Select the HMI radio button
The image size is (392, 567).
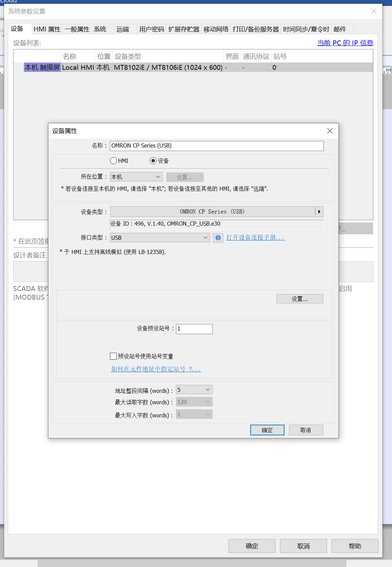click(113, 161)
